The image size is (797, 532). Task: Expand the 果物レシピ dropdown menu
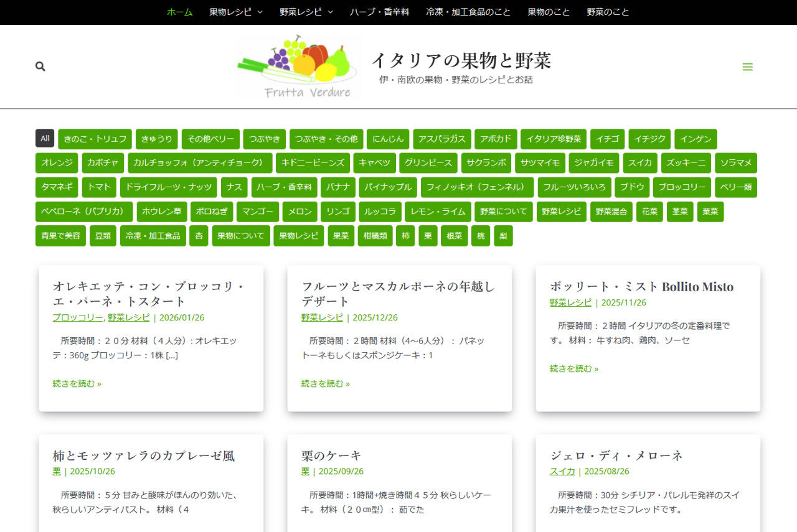coord(236,12)
